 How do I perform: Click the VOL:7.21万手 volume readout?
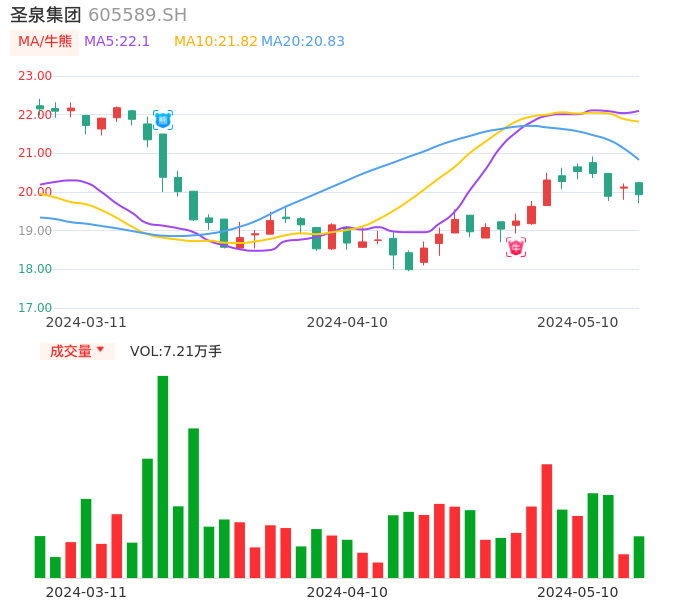pos(176,351)
